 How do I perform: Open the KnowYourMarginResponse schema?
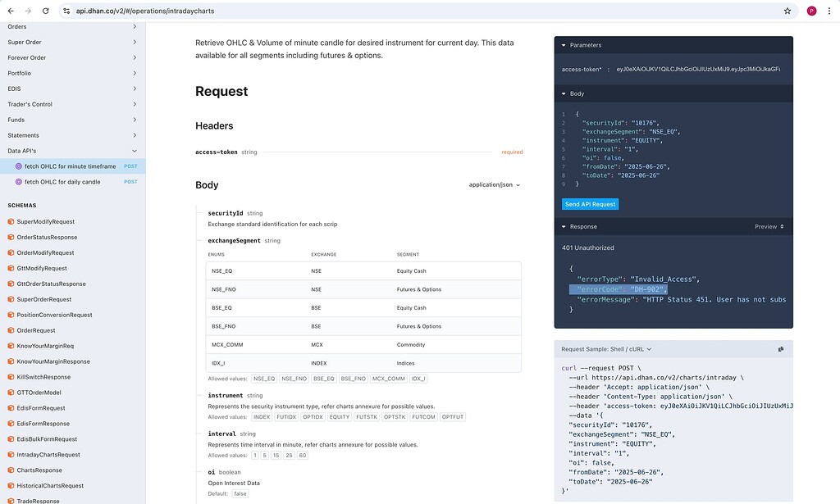point(53,361)
